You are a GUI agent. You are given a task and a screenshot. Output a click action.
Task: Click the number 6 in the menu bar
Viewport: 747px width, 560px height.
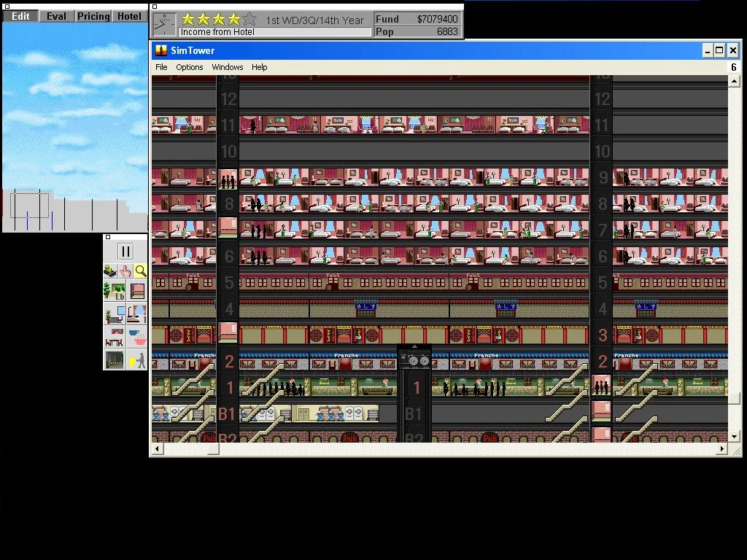734,67
